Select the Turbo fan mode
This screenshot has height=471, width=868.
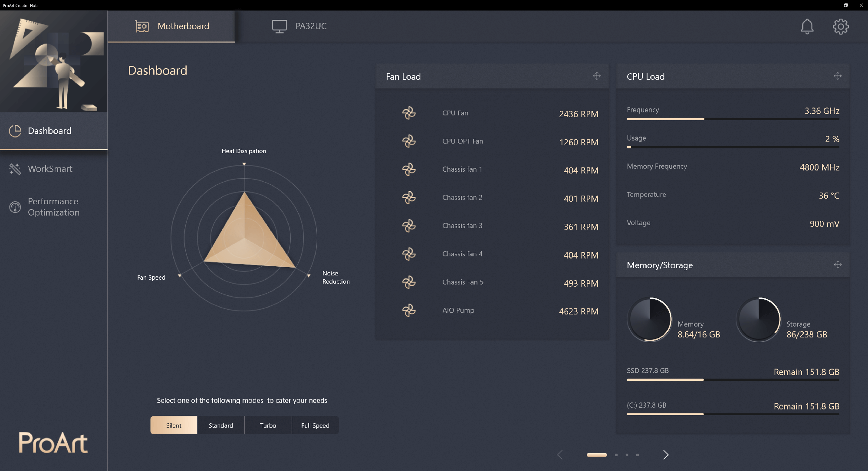pyautogui.click(x=267, y=425)
